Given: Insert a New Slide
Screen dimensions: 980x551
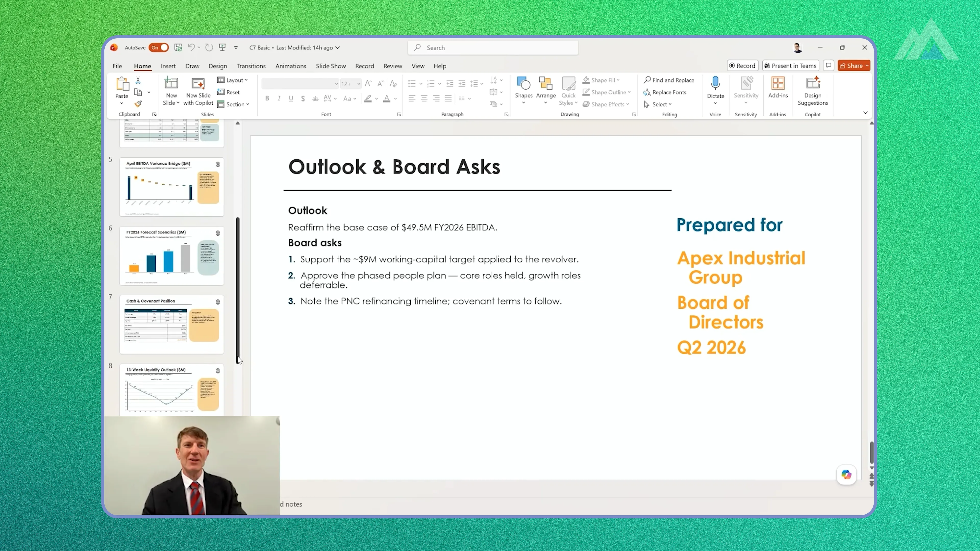Looking at the screenshot, I should [x=171, y=91].
